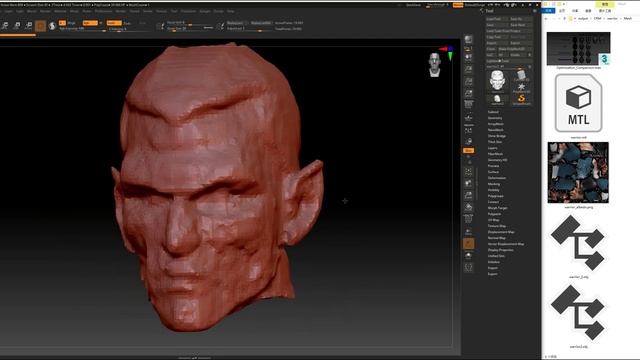Expand the Layers section in Tool palette
The height and width of the screenshot is (360, 640).
pos(493,148)
